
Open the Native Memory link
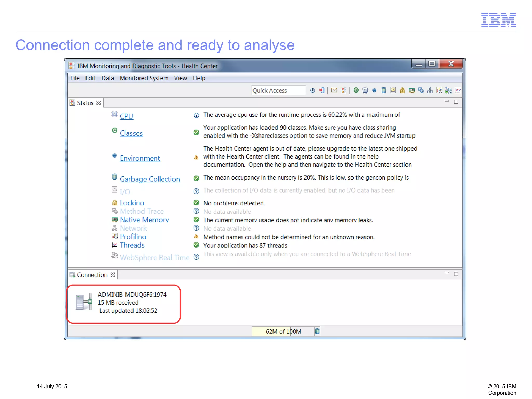click(144, 220)
